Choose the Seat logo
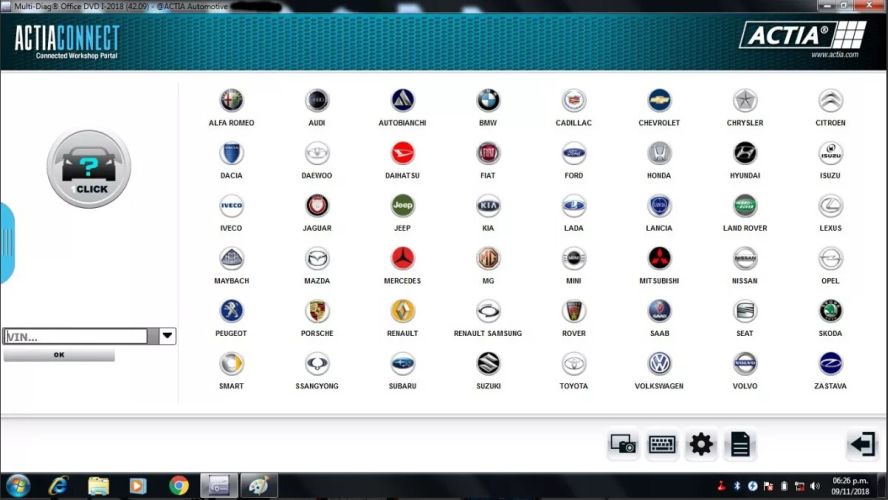 click(x=745, y=311)
